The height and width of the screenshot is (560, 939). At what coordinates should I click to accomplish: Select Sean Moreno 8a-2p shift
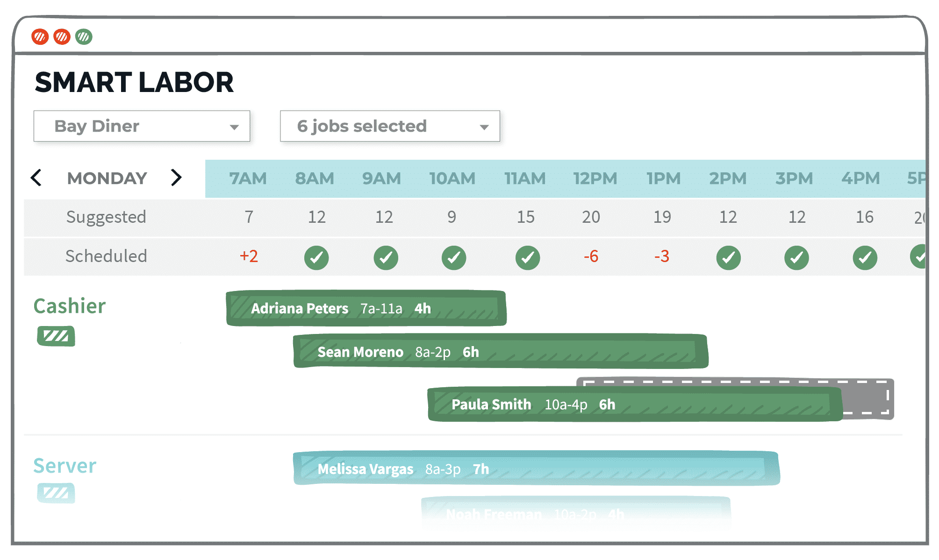[501, 351]
